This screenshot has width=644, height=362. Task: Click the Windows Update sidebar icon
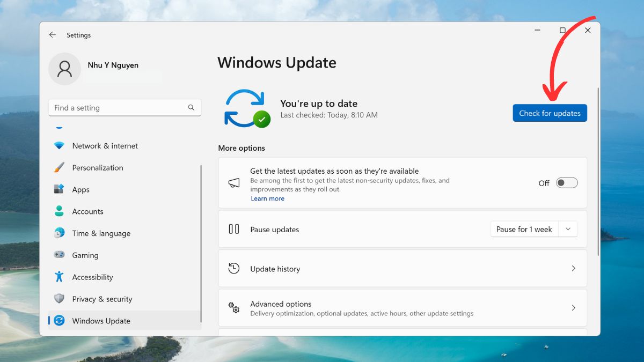pyautogui.click(x=59, y=321)
